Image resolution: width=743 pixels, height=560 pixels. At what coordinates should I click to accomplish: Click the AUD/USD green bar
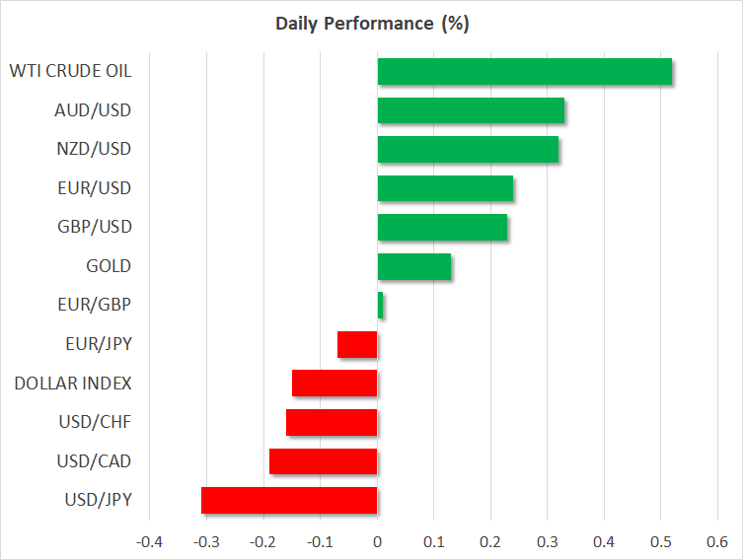point(471,110)
